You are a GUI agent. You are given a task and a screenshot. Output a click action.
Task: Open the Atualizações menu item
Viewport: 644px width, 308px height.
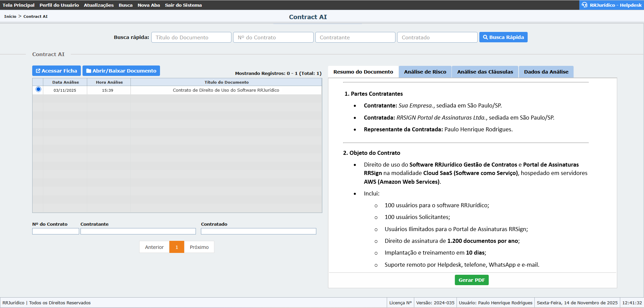click(x=99, y=5)
